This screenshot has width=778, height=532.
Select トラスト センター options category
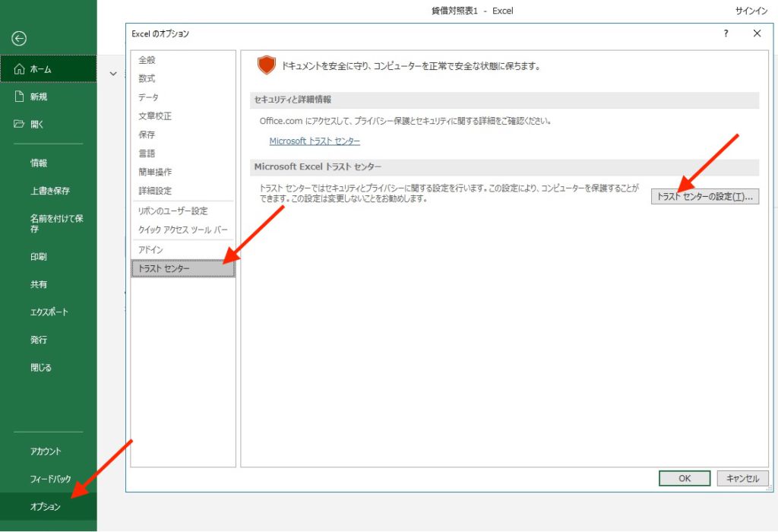(x=182, y=268)
